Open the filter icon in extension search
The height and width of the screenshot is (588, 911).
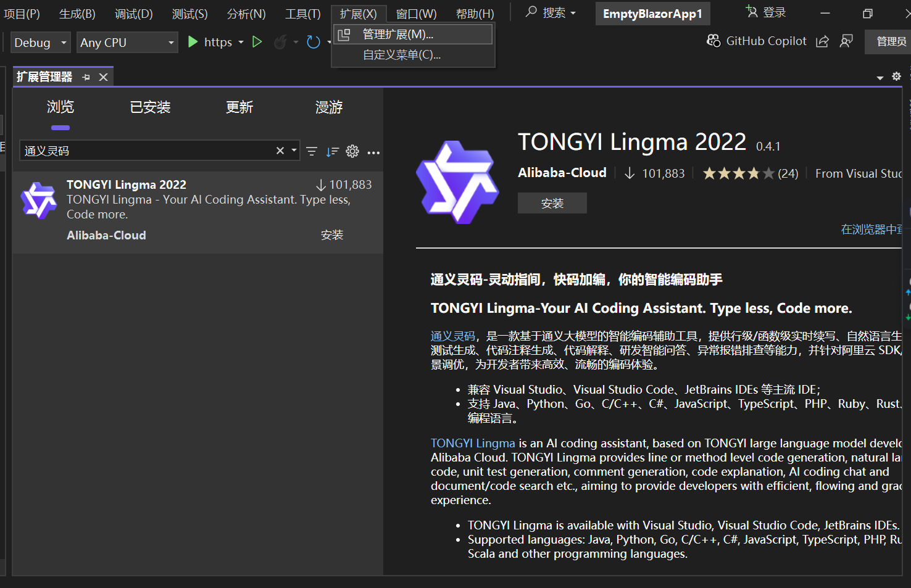point(312,151)
